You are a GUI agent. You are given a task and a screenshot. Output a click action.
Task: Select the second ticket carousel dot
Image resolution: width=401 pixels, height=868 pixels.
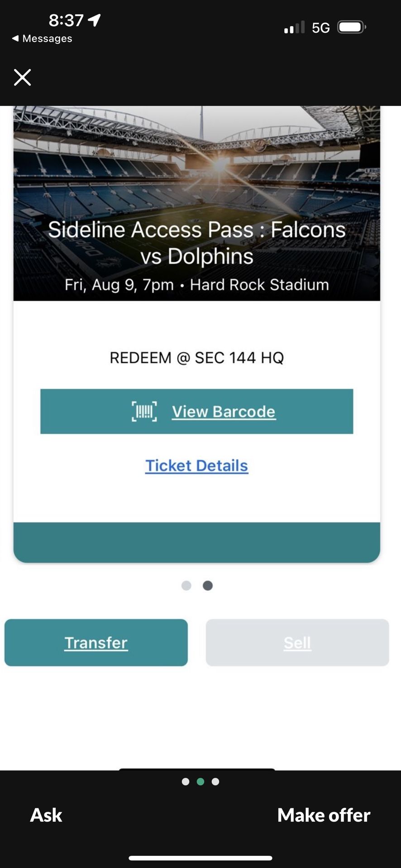[207, 585]
